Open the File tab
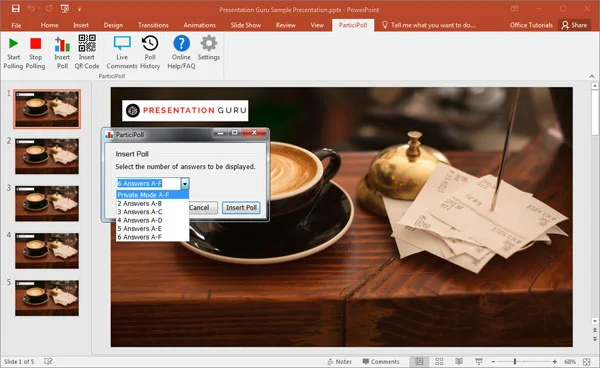This screenshot has width=600, height=368. [16, 25]
